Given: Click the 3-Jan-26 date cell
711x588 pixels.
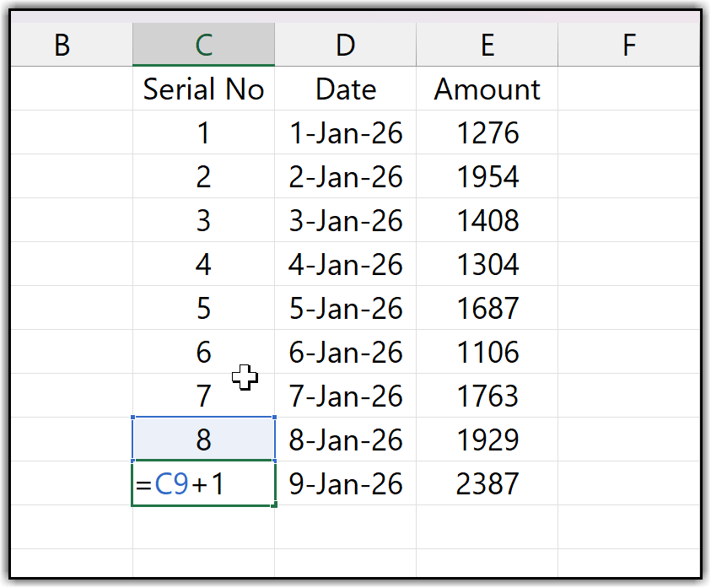Looking at the screenshot, I should (x=345, y=221).
